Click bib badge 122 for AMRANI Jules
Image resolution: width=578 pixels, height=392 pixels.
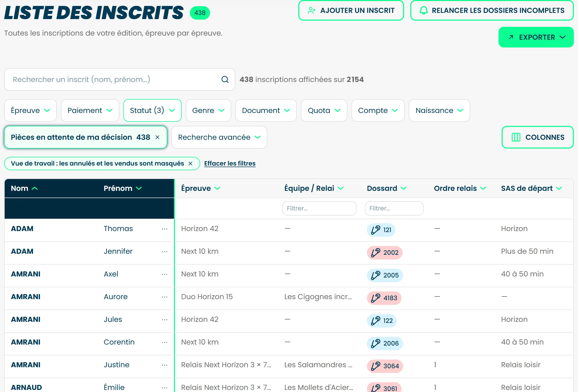[382, 321]
